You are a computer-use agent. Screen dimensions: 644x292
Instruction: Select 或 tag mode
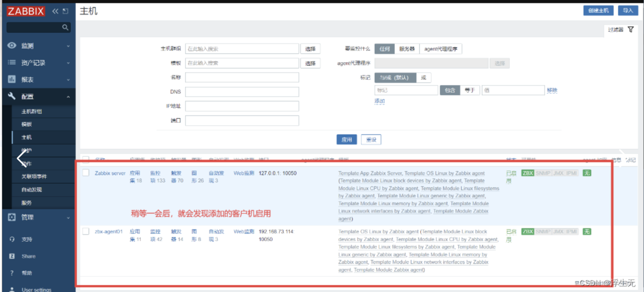pyautogui.click(x=423, y=77)
